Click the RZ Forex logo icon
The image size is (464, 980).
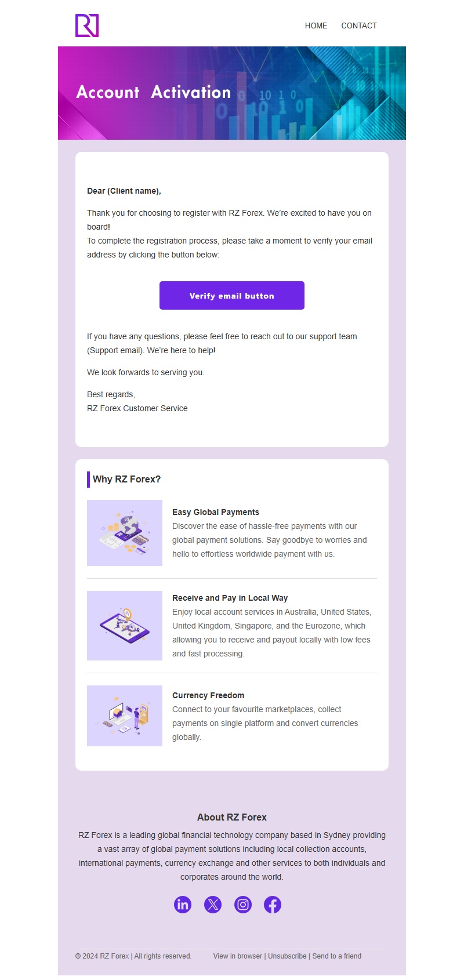87,26
